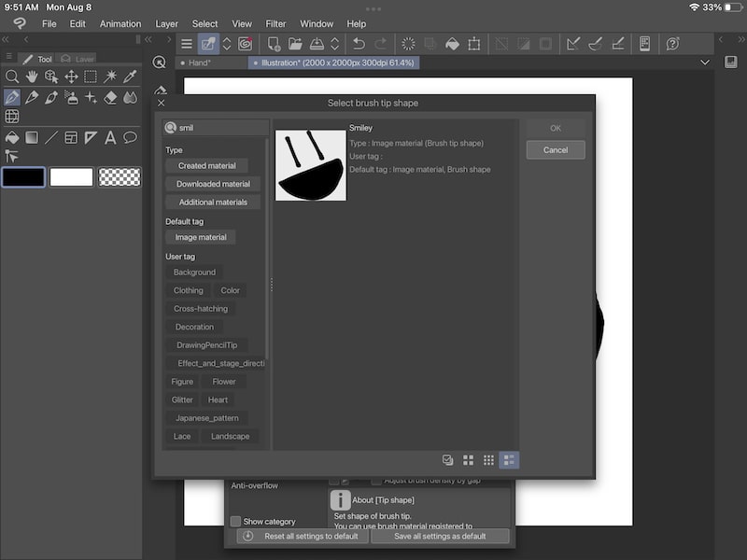747x560 pixels.
Task: Select the Text tool
Action: (110, 137)
